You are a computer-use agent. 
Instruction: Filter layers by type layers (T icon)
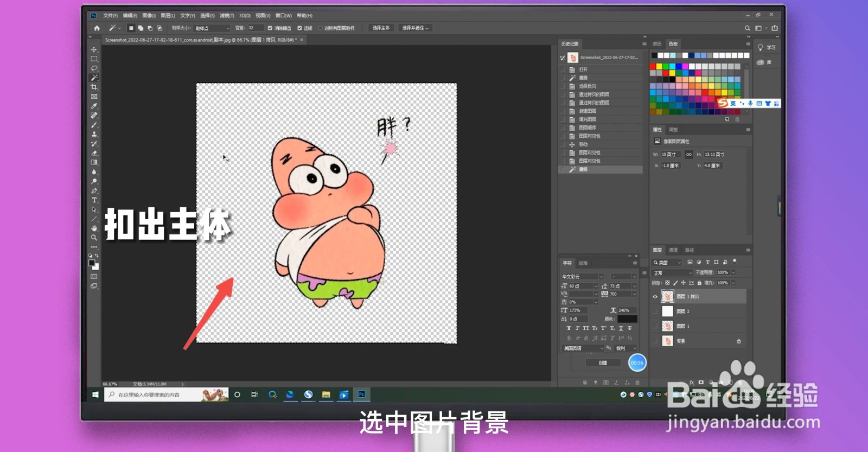click(x=707, y=262)
